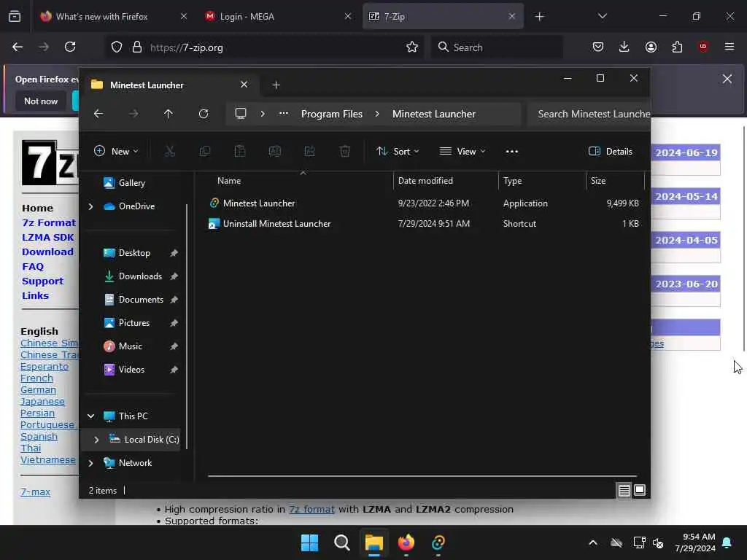
Task: Save page to Pocket icon
Action: [x=598, y=47]
